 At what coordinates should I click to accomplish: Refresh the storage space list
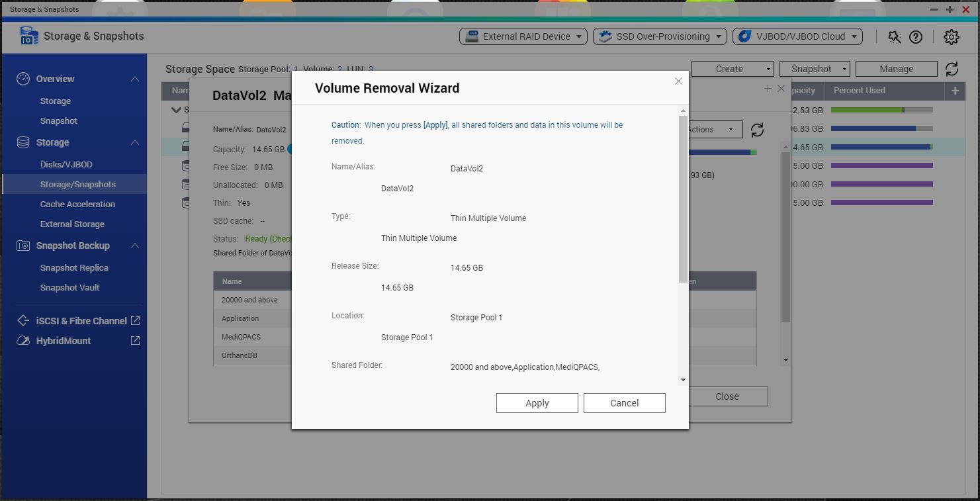click(952, 69)
